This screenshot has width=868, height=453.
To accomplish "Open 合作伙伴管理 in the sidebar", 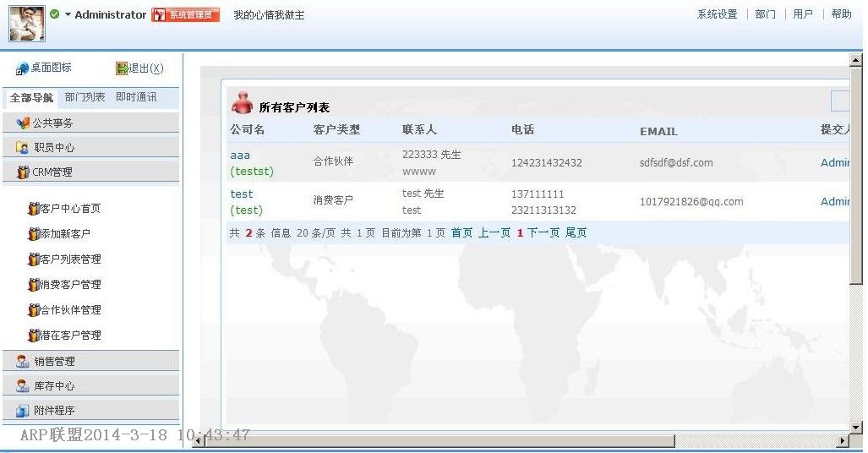I will pos(70,310).
